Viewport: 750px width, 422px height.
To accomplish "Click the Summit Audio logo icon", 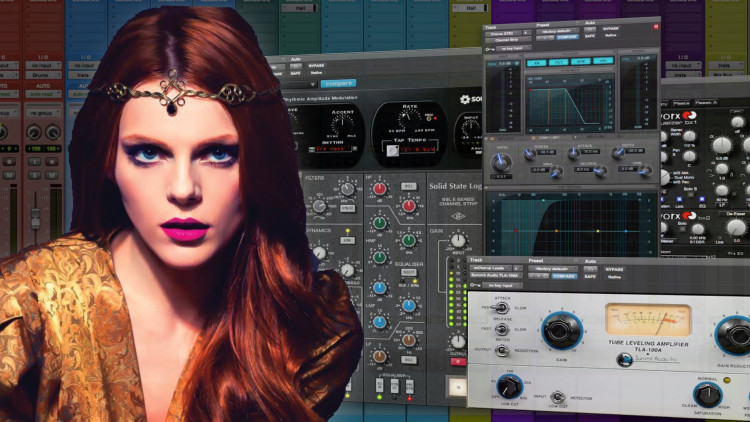I will click(624, 360).
